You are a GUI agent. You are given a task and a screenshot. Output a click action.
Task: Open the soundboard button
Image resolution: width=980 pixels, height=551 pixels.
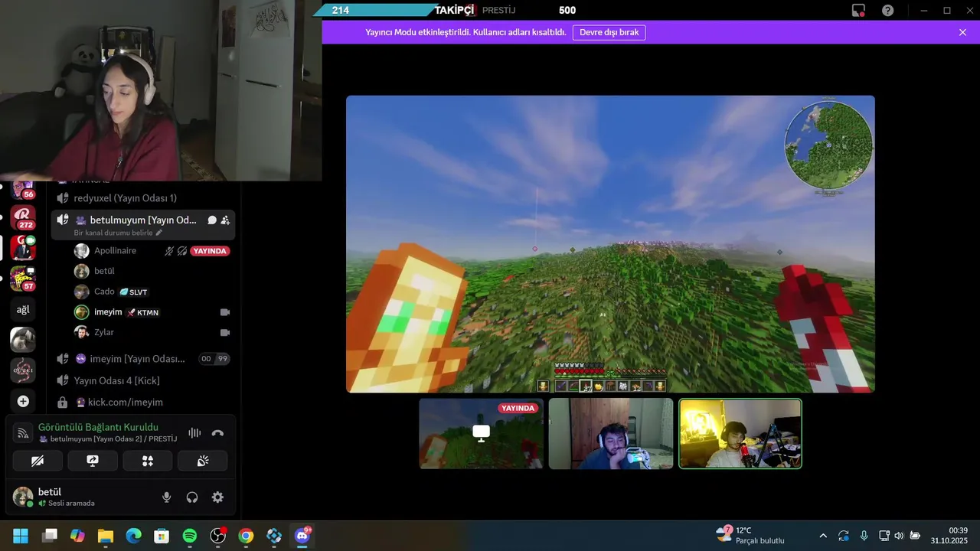[203, 461]
